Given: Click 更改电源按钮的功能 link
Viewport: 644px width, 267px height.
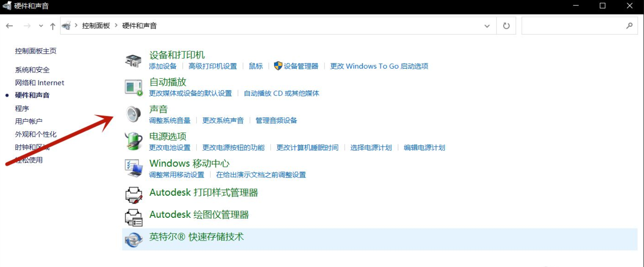Looking at the screenshot, I should tap(233, 148).
